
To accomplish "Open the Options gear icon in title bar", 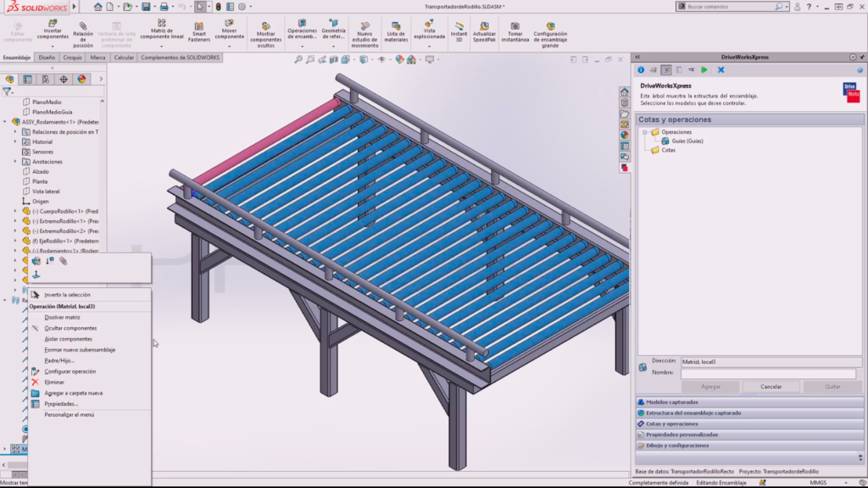I will pos(242,7).
